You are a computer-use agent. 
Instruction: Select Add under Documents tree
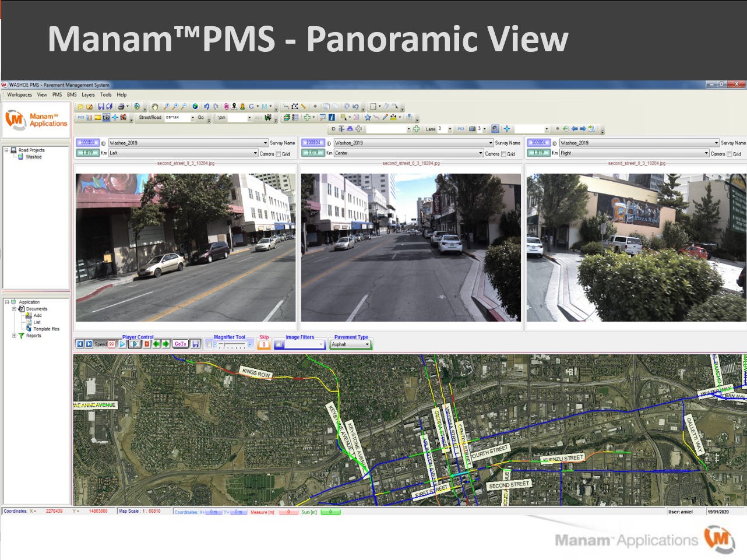click(x=37, y=315)
